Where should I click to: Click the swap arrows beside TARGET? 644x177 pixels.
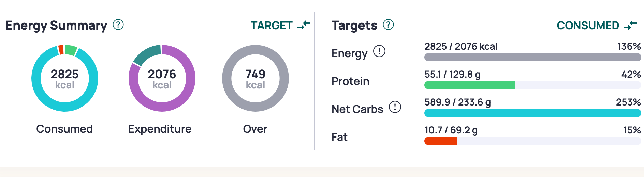304,25
